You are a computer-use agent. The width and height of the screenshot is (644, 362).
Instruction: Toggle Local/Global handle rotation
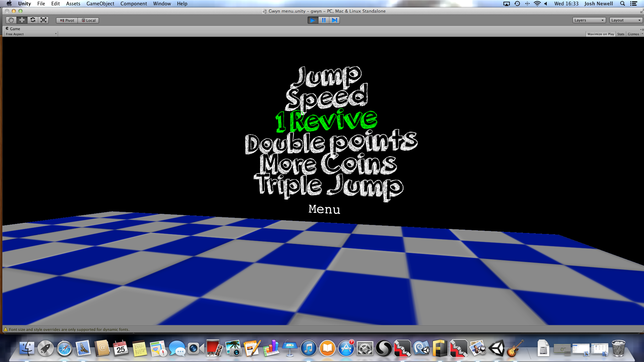tap(89, 20)
